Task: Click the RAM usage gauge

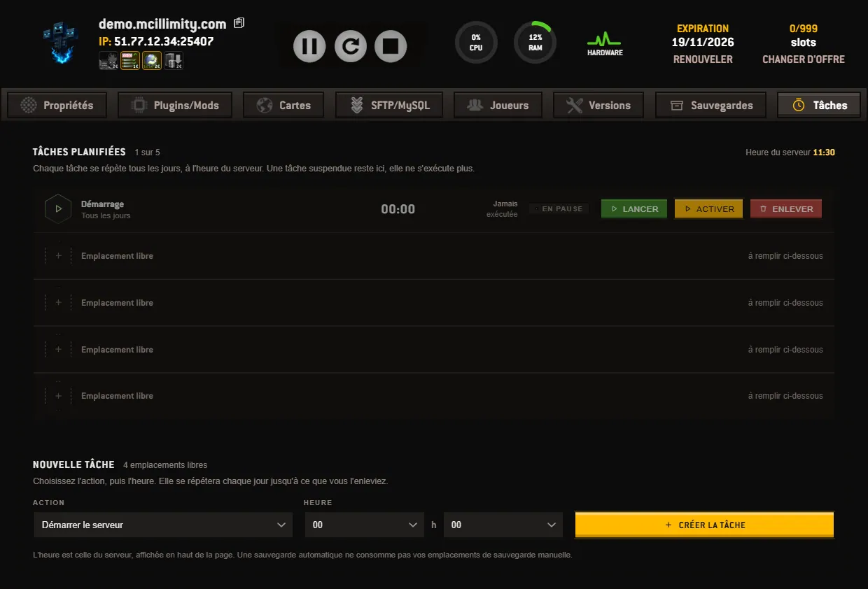Action: (x=535, y=42)
